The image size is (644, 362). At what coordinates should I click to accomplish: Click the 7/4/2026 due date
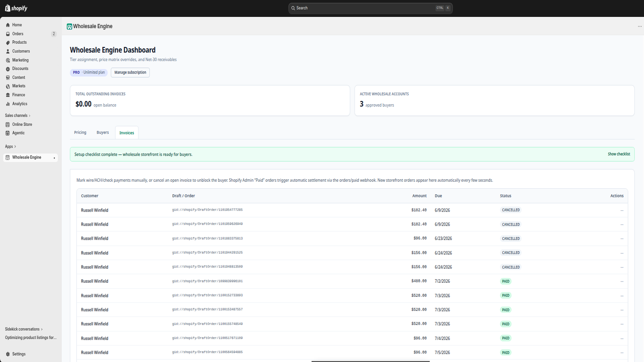442,338
